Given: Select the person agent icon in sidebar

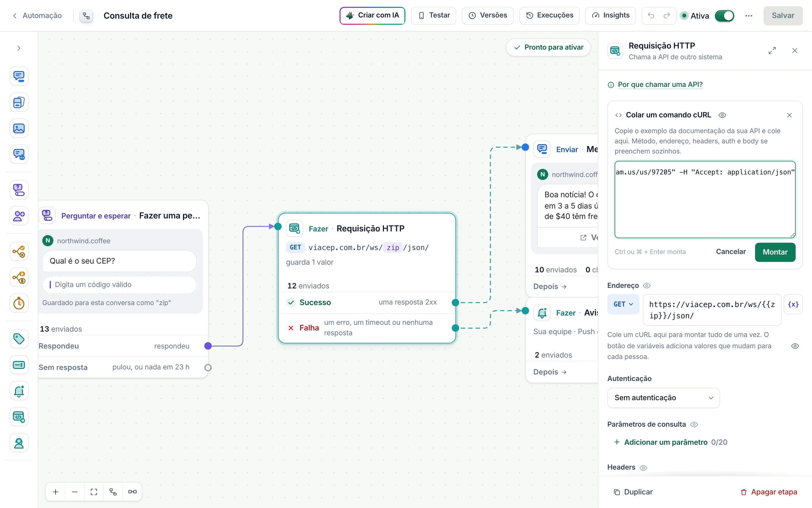Looking at the screenshot, I should pos(19,443).
